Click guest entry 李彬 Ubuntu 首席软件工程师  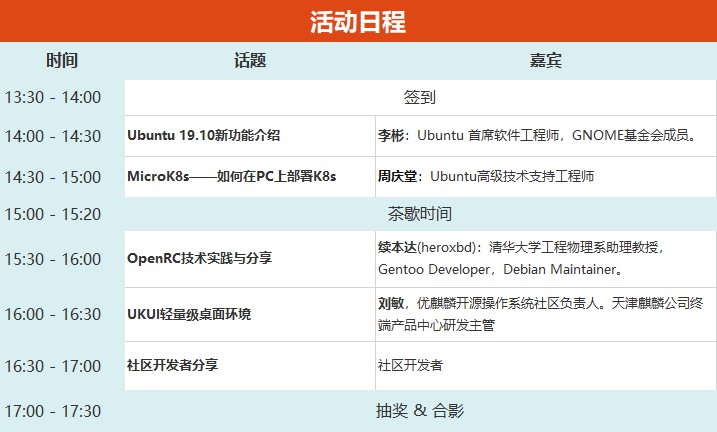pos(537,135)
